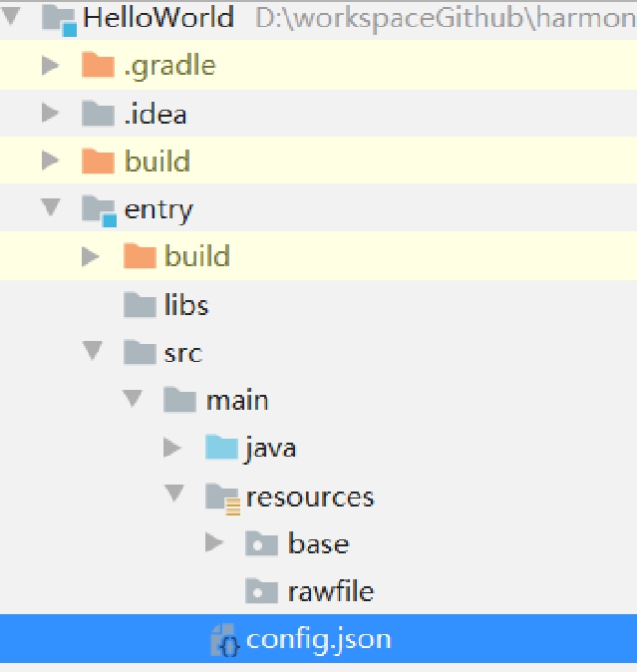Screen dimensions: 637x672
Task: Collapse the src folder arrow
Action: pyautogui.click(x=93, y=351)
